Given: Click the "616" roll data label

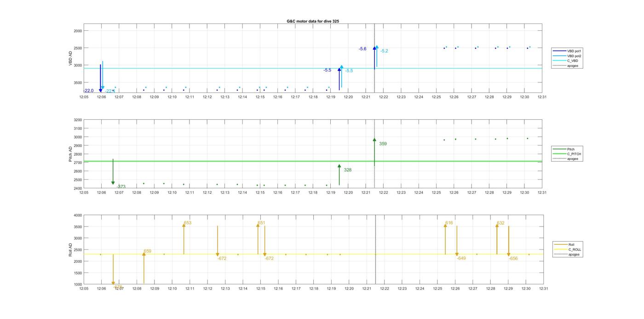Looking at the screenshot, I should pyautogui.click(x=449, y=223).
